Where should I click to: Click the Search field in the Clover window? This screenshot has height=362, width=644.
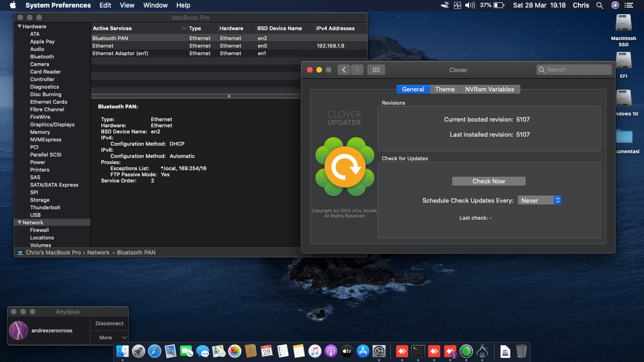coord(574,70)
